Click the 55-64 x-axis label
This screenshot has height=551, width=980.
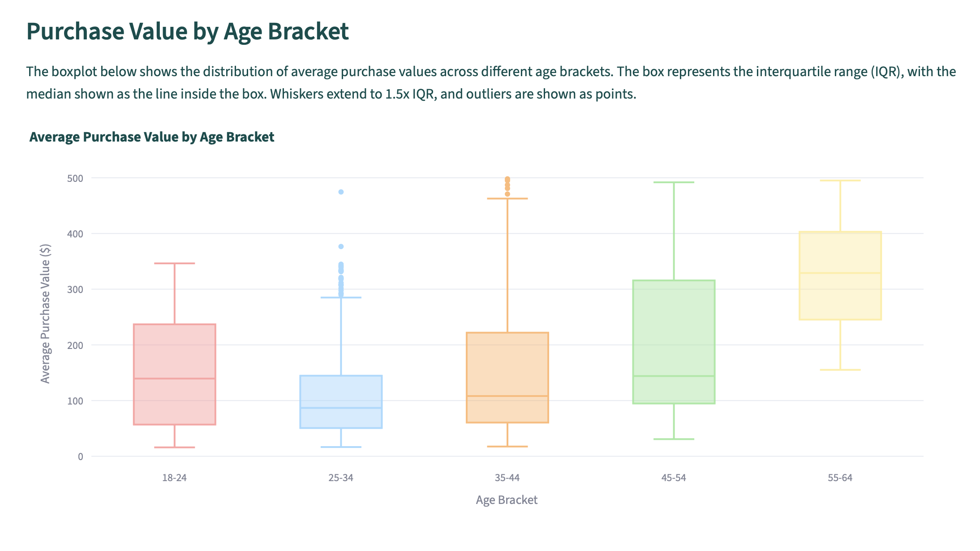pyautogui.click(x=840, y=478)
